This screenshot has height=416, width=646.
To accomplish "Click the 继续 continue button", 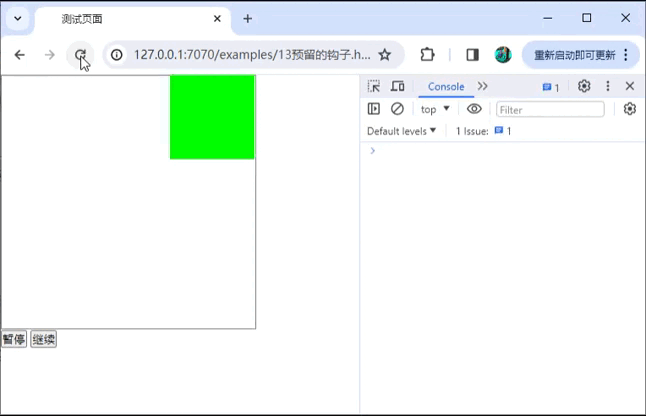I will click(x=43, y=339).
